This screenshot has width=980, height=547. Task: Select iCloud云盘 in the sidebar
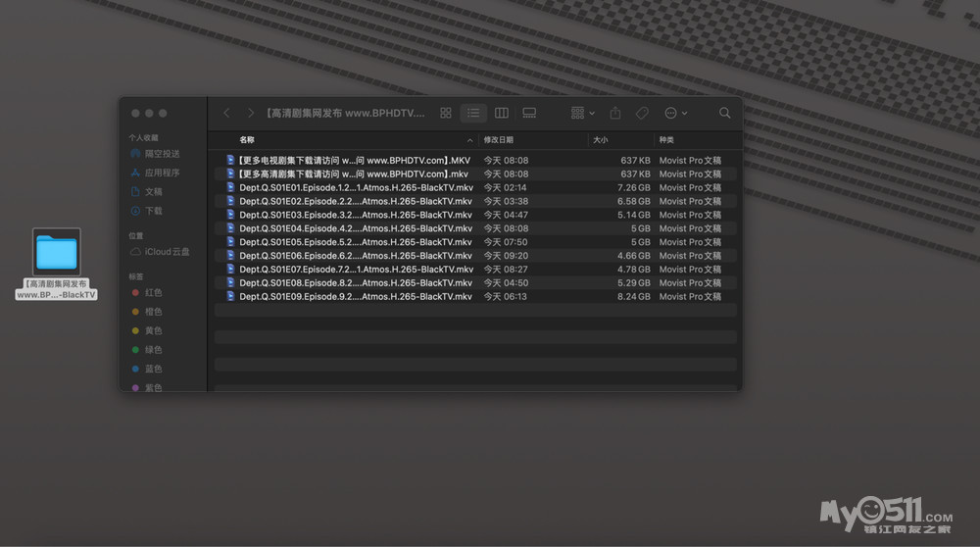coord(167,252)
